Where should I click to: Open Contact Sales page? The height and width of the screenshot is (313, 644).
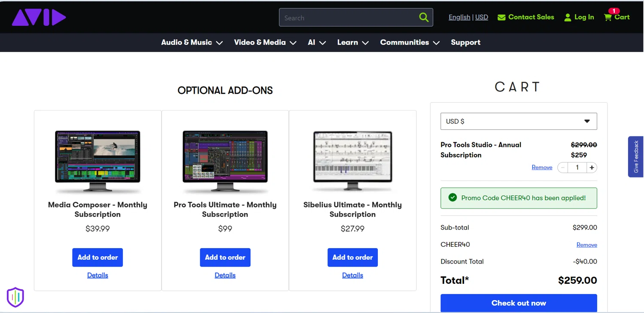coord(531,17)
